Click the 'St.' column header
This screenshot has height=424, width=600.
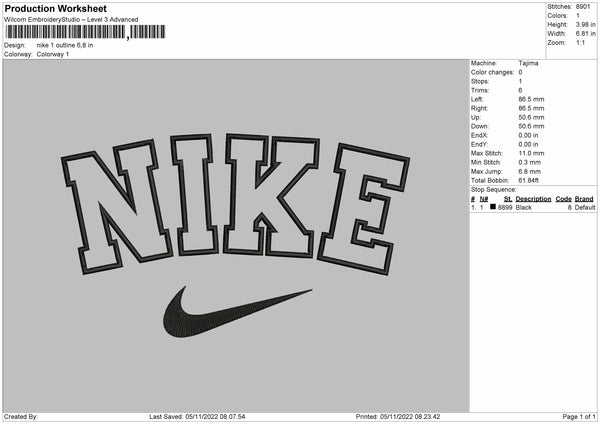[x=508, y=199]
